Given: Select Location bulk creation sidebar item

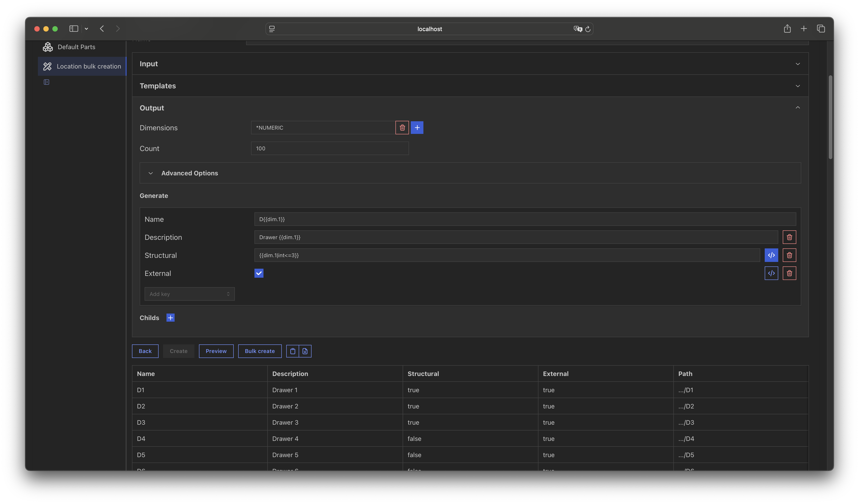Looking at the screenshot, I should point(89,66).
